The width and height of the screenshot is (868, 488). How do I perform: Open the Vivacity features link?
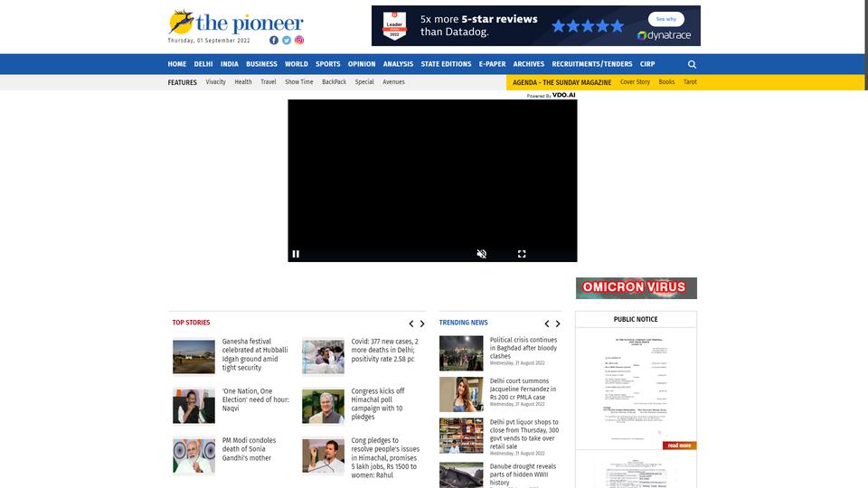point(215,82)
